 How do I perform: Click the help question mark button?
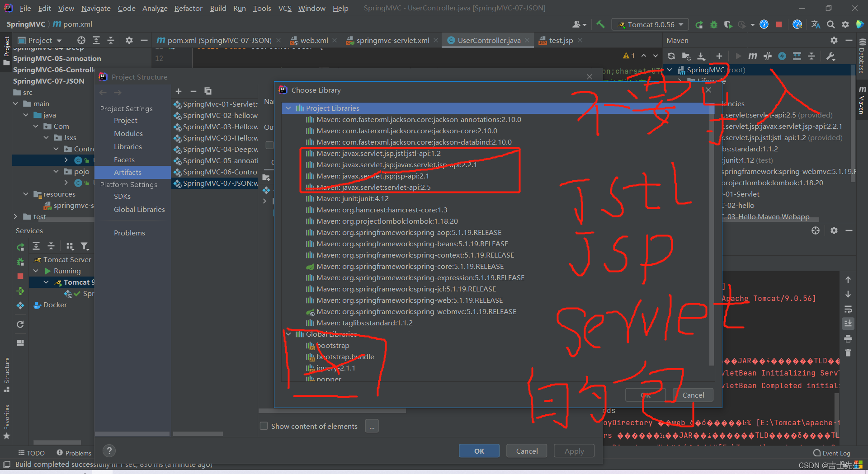(109, 451)
